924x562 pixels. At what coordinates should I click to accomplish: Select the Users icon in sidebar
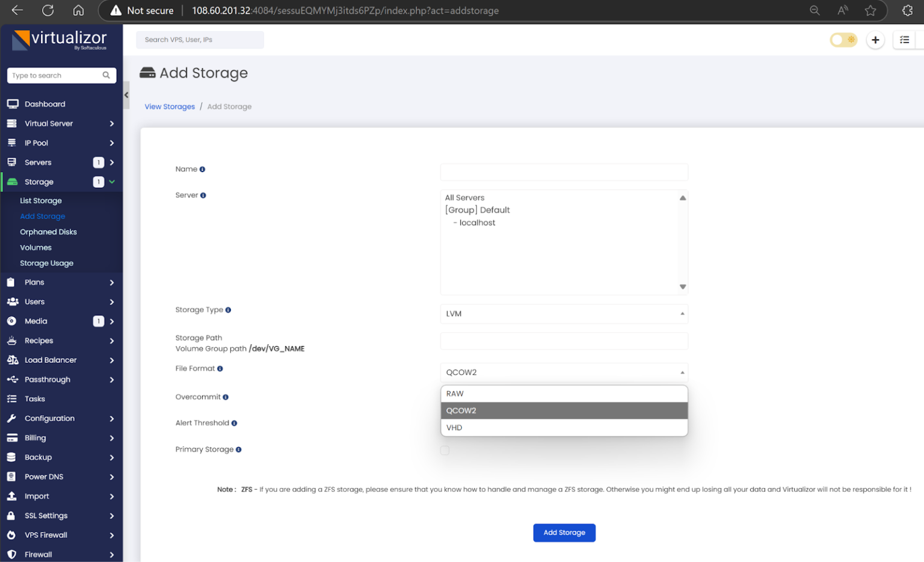13,301
